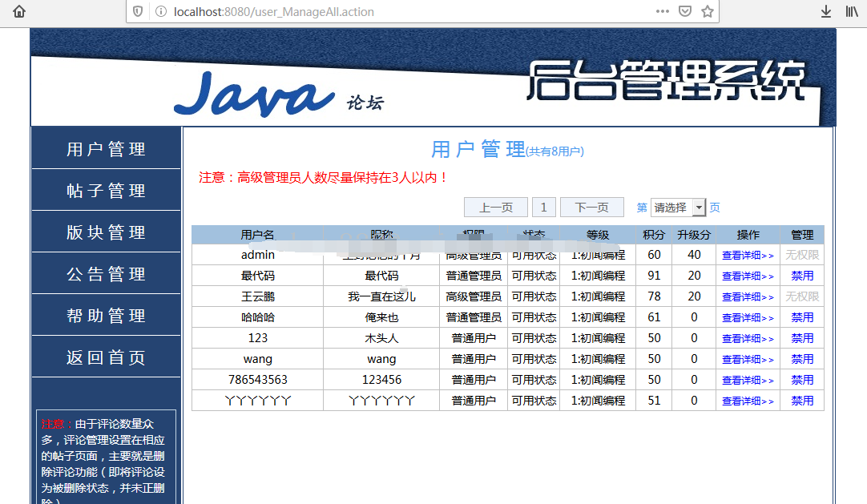Screen dimensions: 867x504
Task: Click 无权限 text in 王云鹏 row
Action: pos(802,296)
